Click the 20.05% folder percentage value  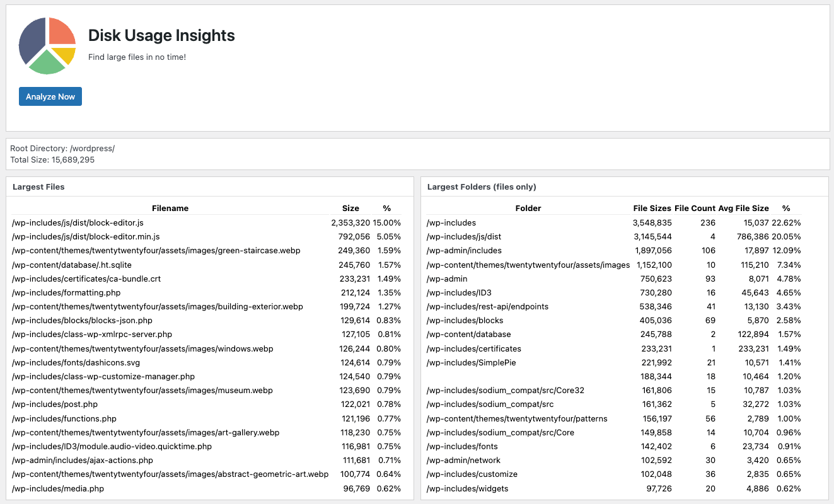[x=786, y=236]
